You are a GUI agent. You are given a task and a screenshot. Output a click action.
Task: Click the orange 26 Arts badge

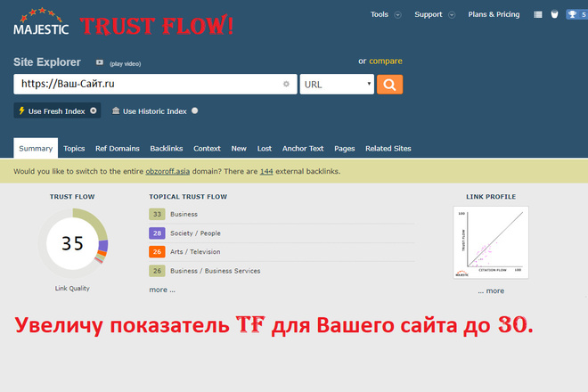tap(157, 252)
